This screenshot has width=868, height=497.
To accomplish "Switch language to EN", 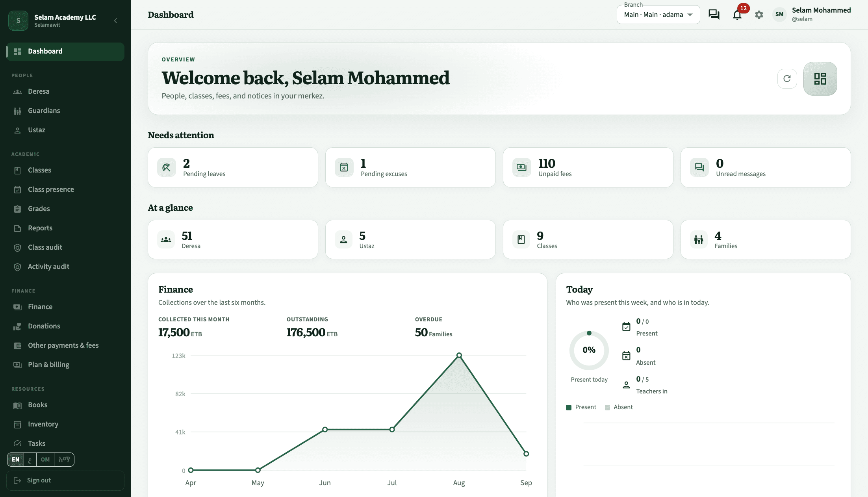I will point(16,460).
